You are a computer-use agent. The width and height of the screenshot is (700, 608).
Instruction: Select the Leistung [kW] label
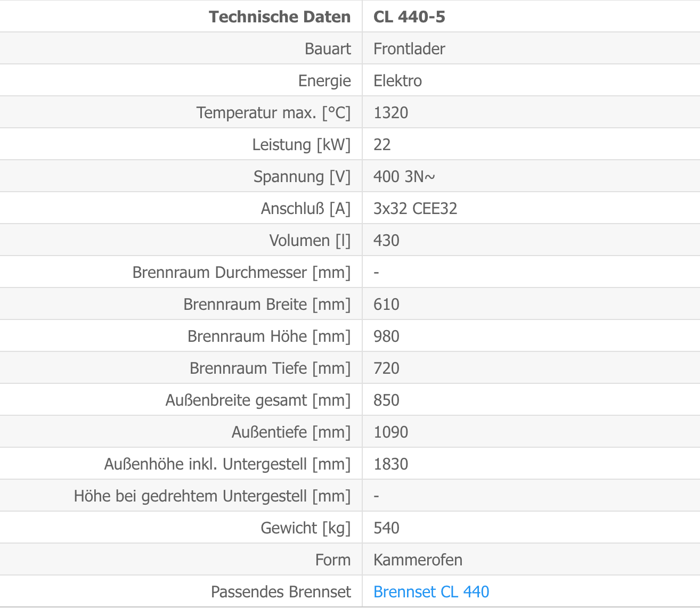pos(302,144)
